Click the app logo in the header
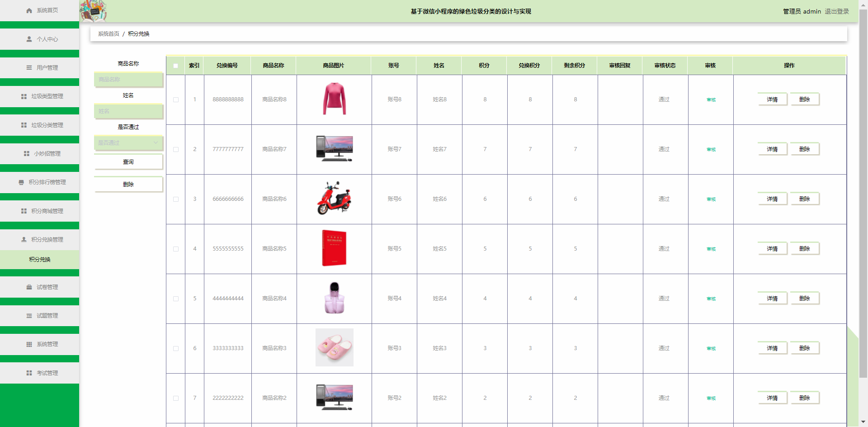This screenshot has height=427, width=868. pos(93,11)
